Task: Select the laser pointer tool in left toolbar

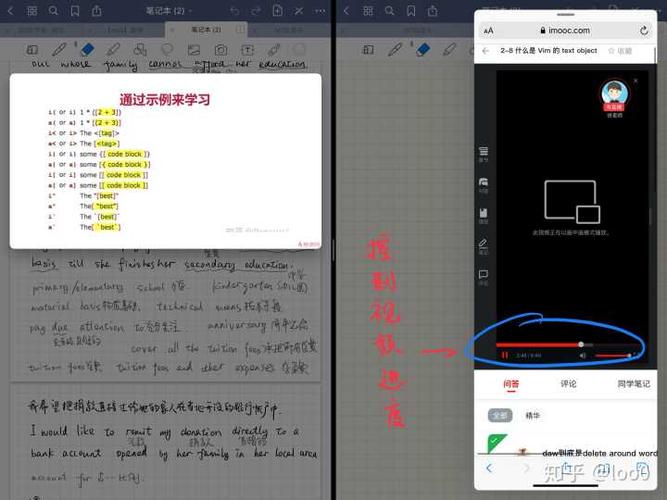Action: pos(274,49)
